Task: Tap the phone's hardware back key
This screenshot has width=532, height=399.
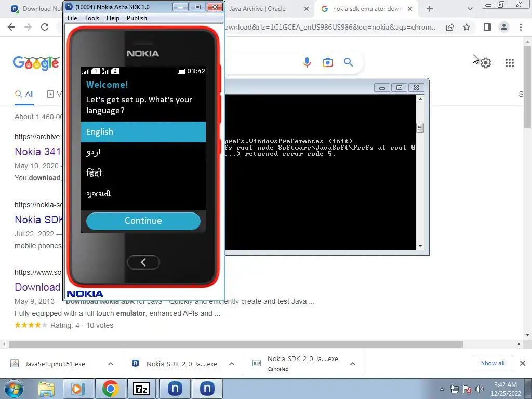Action: coord(143,262)
